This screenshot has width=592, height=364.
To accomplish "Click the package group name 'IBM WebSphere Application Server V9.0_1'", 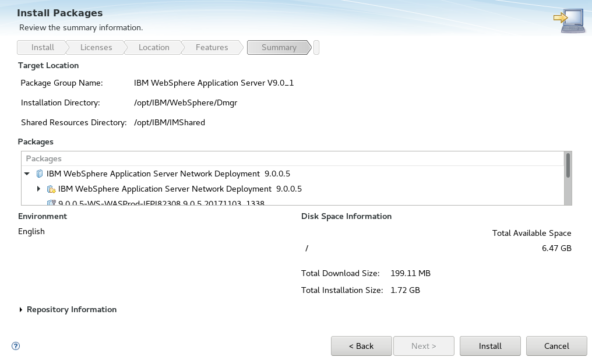I will tap(214, 83).
